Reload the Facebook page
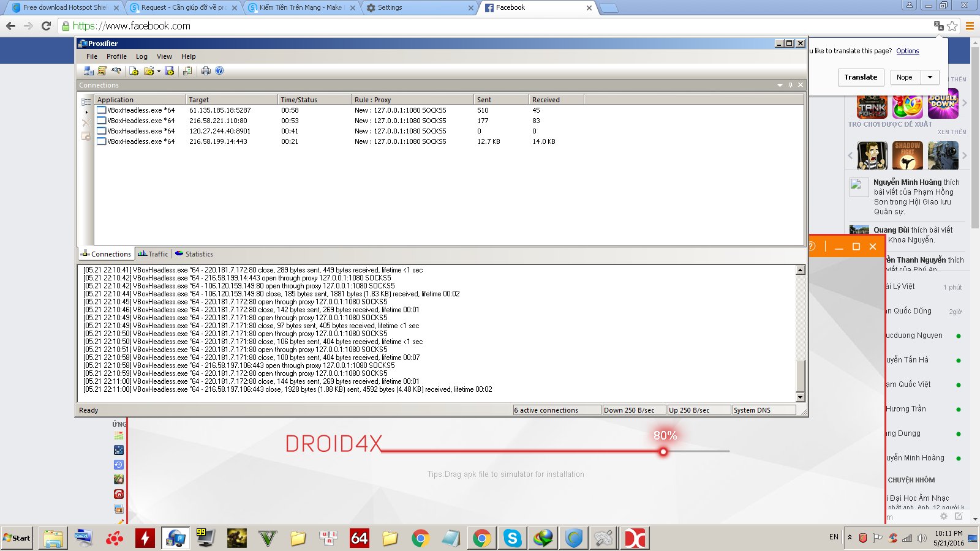Image resolution: width=980 pixels, height=551 pixels. pyautogui.click(x=46, y=26)
